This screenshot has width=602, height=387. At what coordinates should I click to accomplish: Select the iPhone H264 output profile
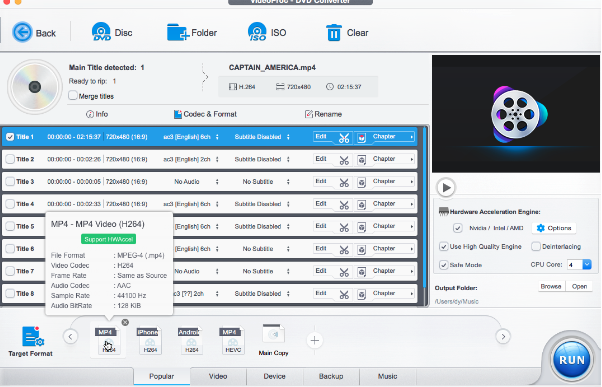click(x=150, y=341)
